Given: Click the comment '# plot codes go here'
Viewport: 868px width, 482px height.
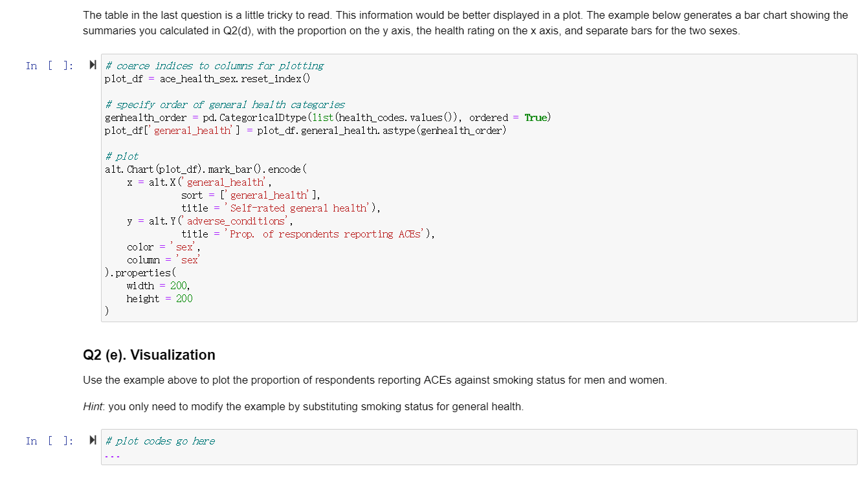Looking at the screenshot, I should pos(160,441).
